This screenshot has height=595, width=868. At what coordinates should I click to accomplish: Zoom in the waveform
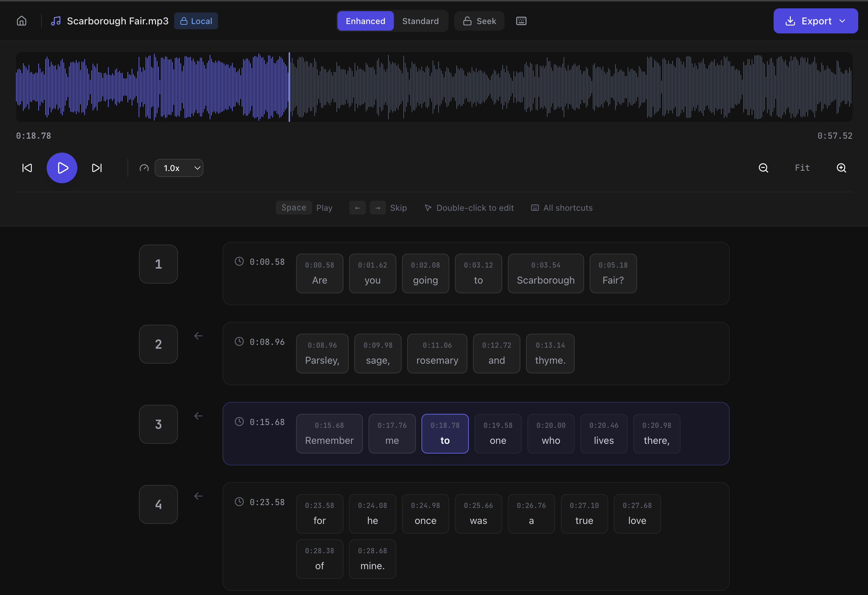tap(841, 168)
